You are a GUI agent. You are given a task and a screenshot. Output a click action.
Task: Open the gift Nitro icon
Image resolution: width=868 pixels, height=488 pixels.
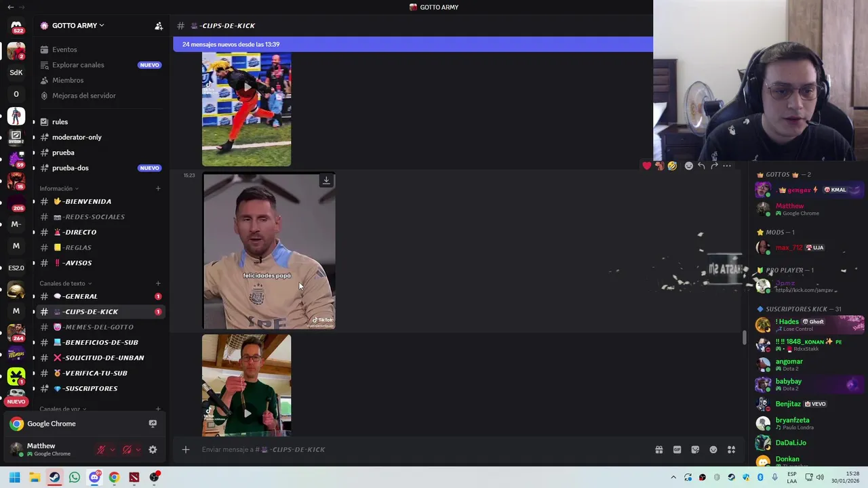(658, 449)
